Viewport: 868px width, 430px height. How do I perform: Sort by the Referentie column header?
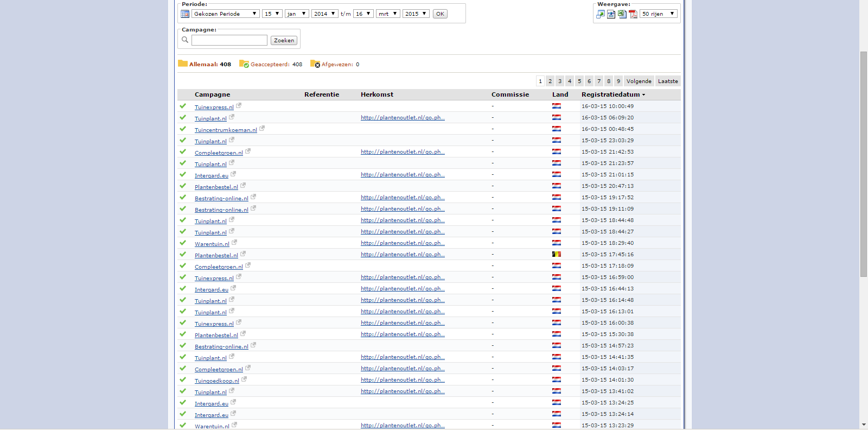pos(322,94)
